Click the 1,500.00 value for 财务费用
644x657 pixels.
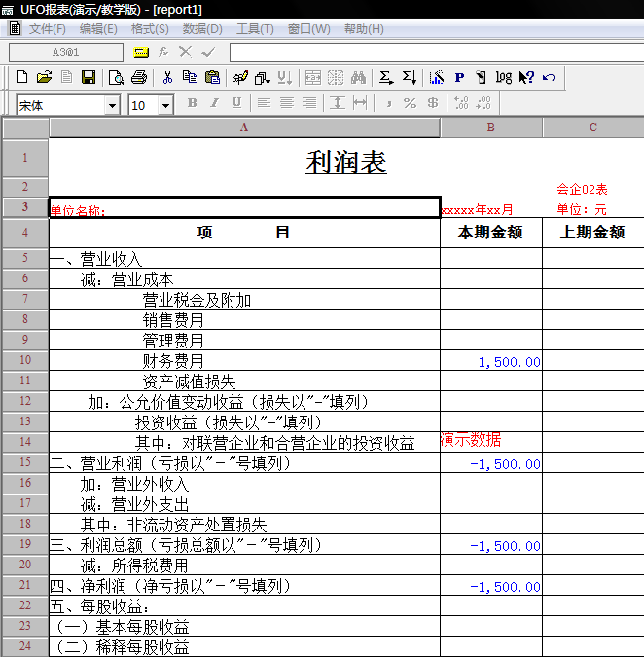click(x=509, y=362)
